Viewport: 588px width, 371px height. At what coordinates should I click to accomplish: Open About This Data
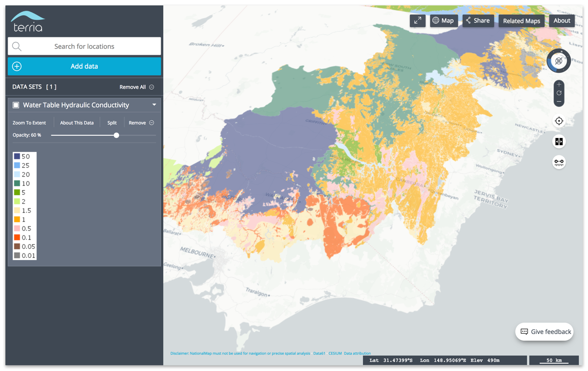(x=77, y=123)
